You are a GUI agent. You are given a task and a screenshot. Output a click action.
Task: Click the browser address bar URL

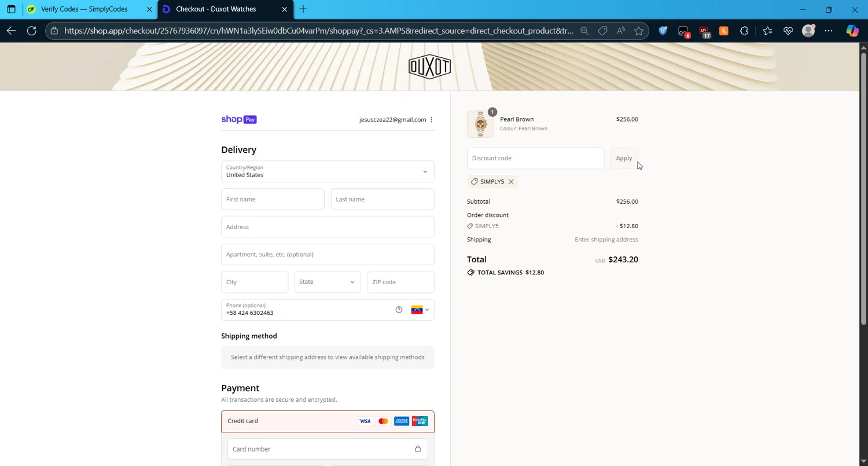click(318, 31)
